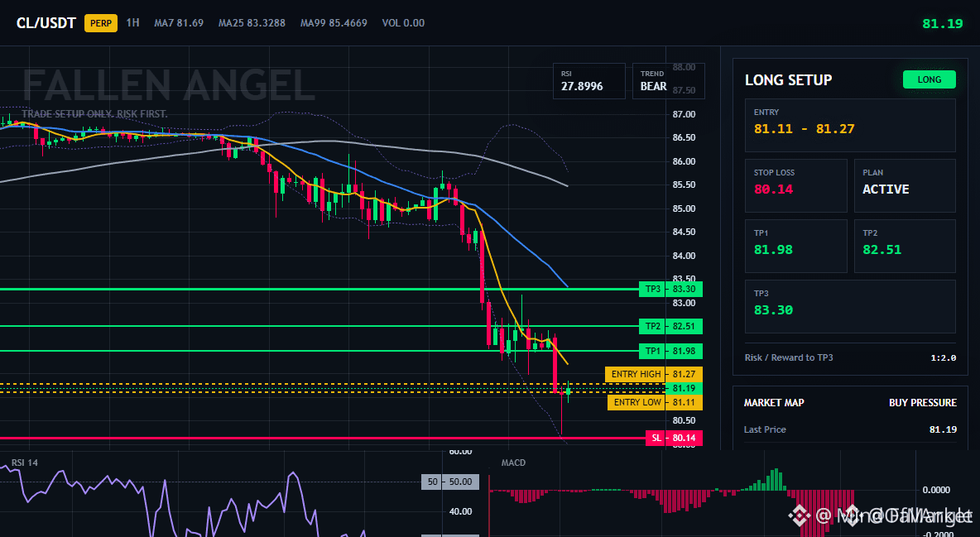
Task: Click the Last Price row label
Action: click(764, 429)
